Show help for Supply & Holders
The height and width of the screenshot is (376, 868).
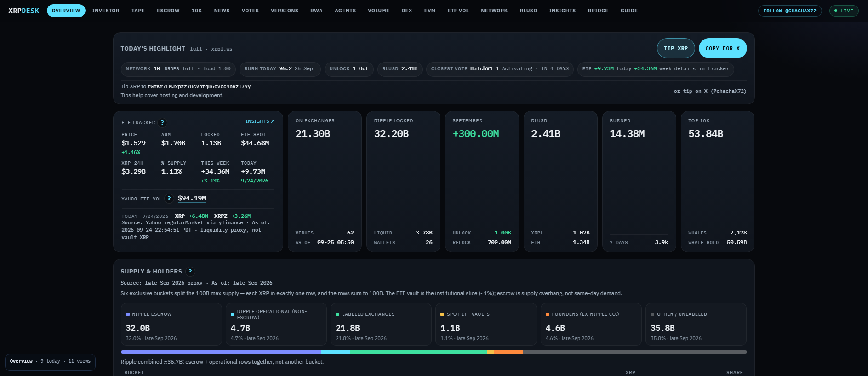[190, 272]
